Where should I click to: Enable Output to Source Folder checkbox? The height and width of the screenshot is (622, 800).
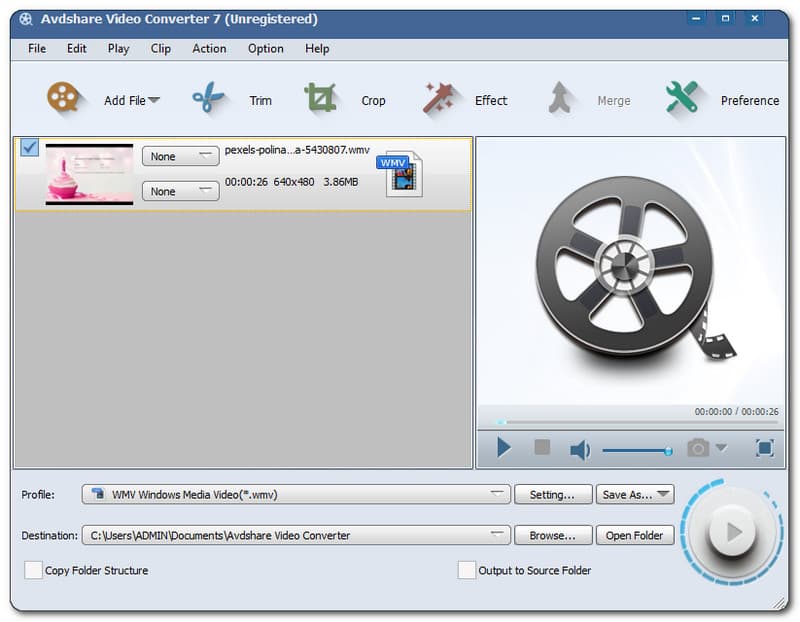point(466,570)
